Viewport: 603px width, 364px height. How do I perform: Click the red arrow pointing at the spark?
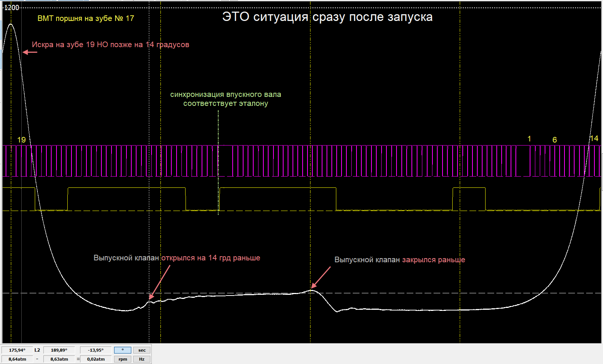[x=30, y=52]
